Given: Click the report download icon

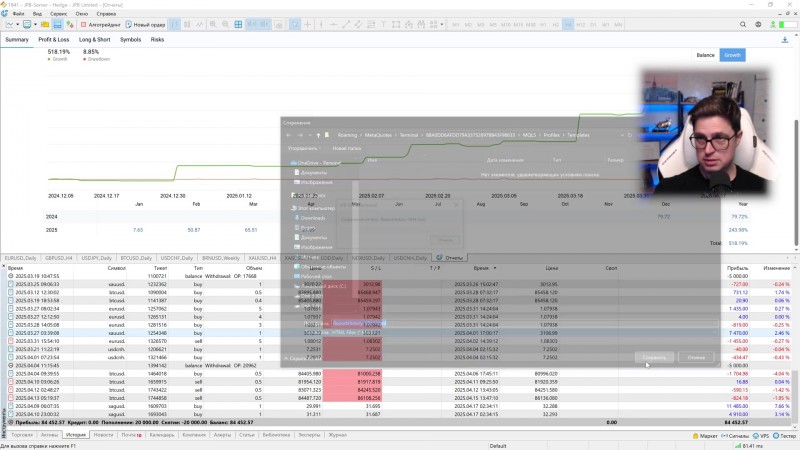Looking at the screenshot, I should coord(785,40).
